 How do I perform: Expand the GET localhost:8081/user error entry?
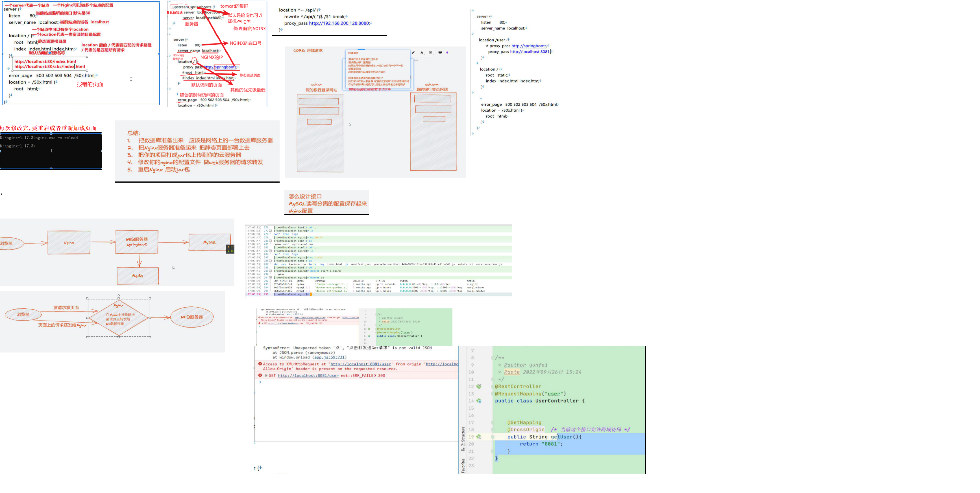(x=266, y=375)
